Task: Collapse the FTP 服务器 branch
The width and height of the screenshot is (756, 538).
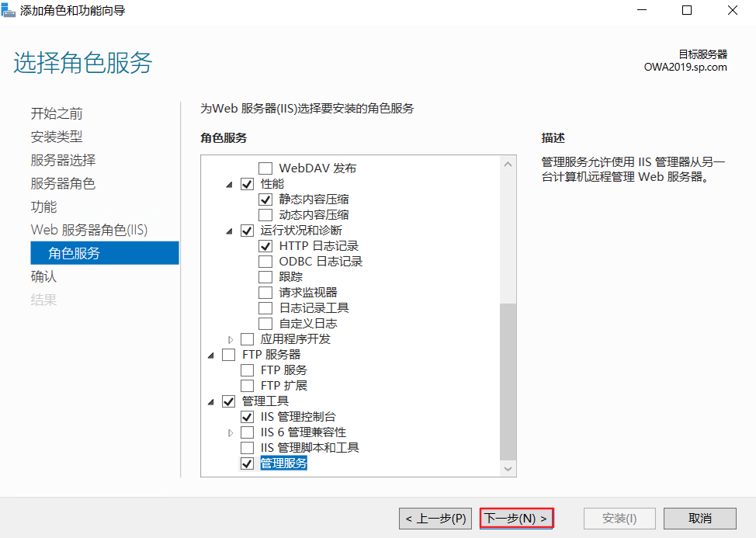Action: tap(210, 354)
